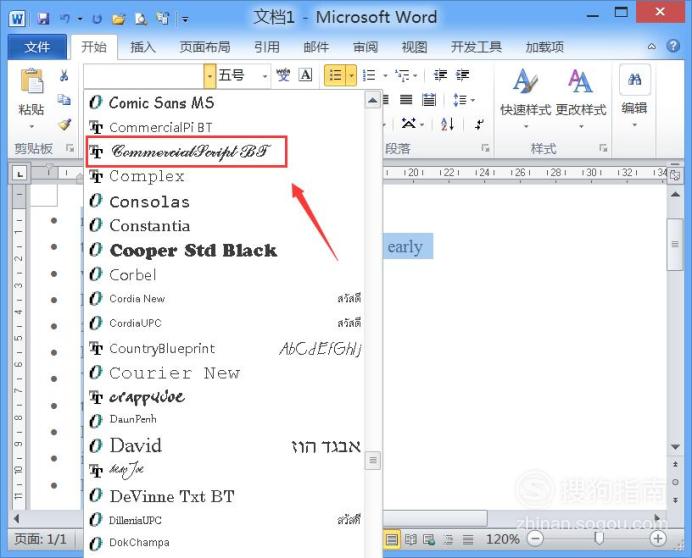
Task: Click the character border A icon
Action: (305, 75)
